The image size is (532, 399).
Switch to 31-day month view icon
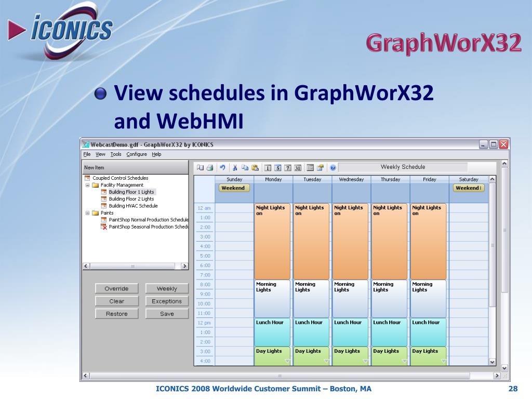[x=298, y=168]
